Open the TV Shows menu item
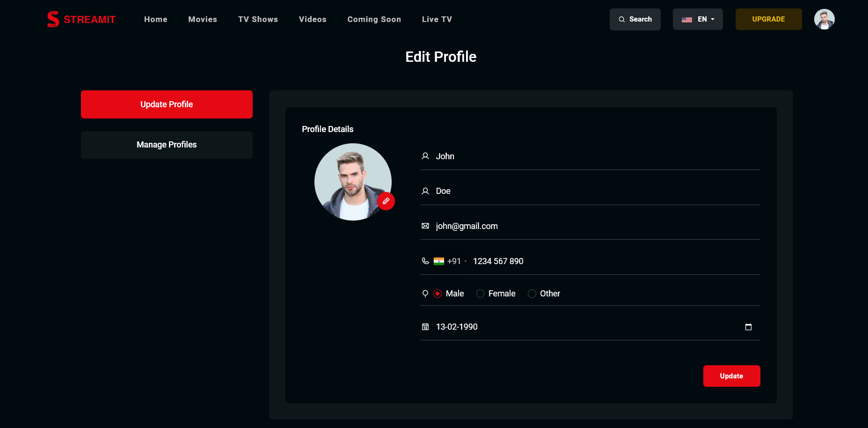The image size is (868, 428). (x=258, y=19)
